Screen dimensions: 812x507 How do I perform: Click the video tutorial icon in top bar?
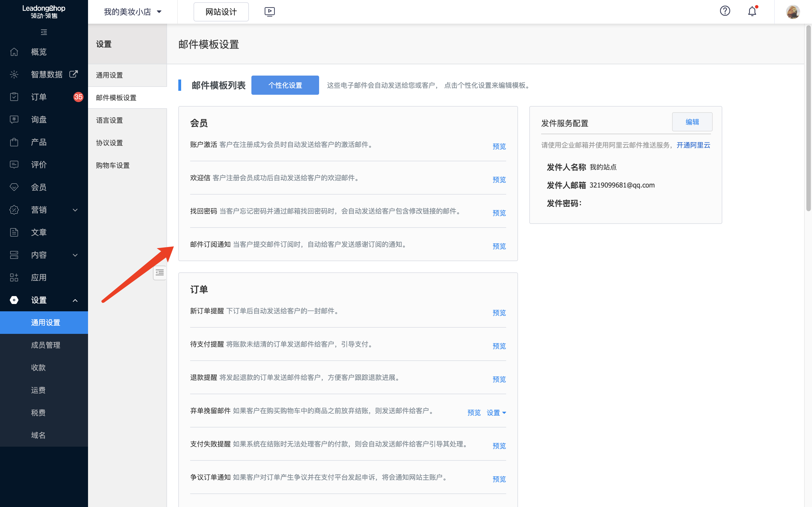(269, 11)
